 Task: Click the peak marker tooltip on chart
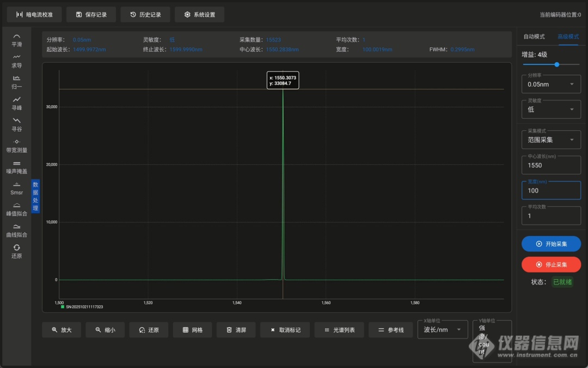283,80
